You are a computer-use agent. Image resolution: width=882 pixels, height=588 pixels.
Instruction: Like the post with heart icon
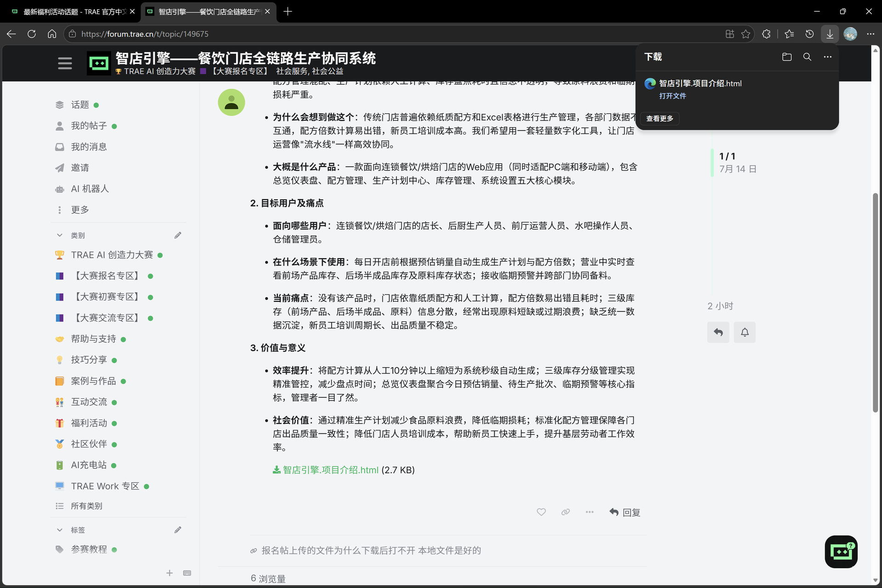[x=541, y=512]
